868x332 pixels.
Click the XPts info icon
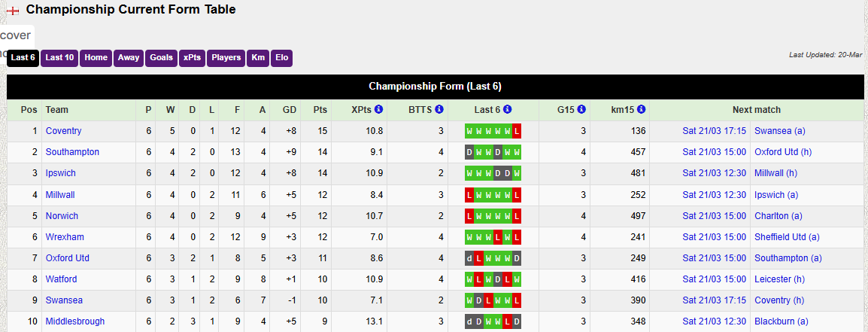pos(378,110)
